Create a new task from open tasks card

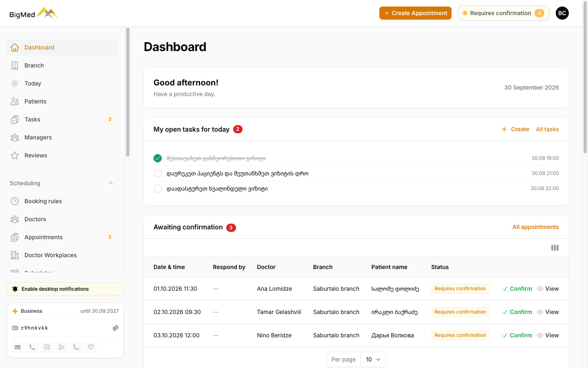click(515, 129)
